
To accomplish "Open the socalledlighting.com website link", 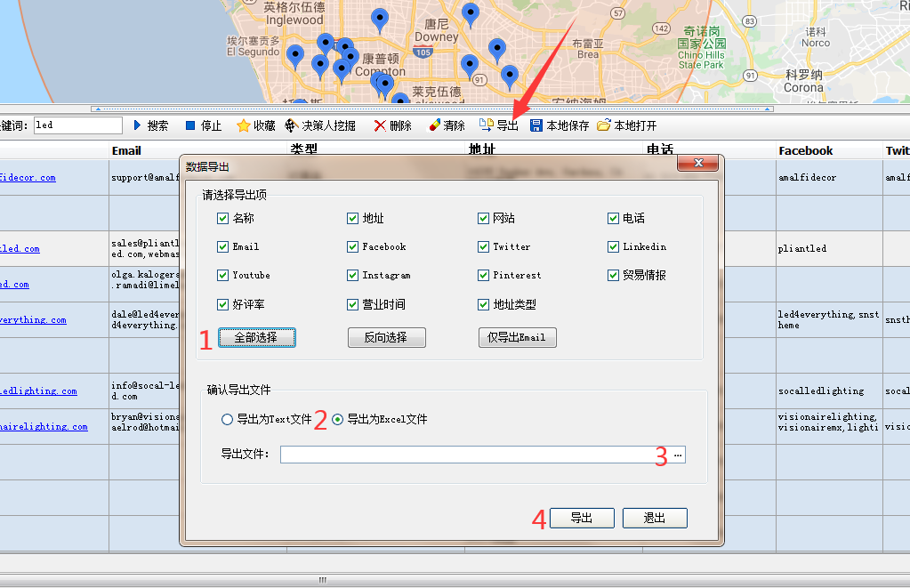I will coord(38,391).
